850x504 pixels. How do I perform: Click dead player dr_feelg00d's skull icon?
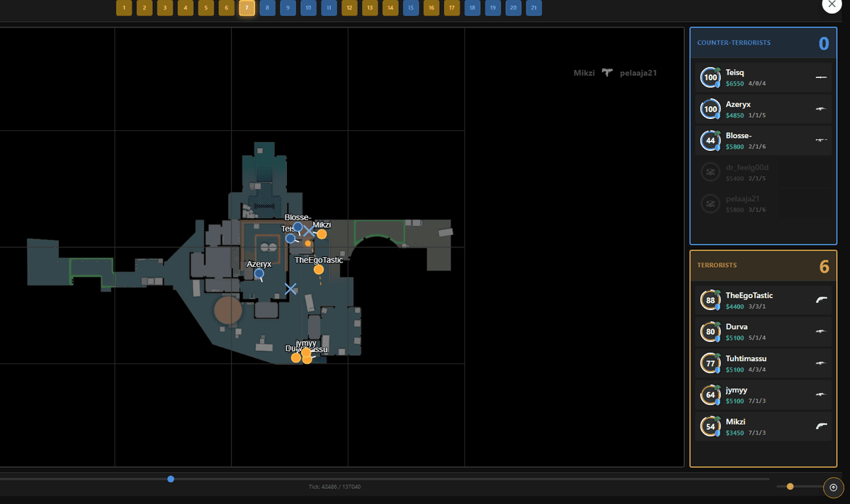tap(710, 172)
